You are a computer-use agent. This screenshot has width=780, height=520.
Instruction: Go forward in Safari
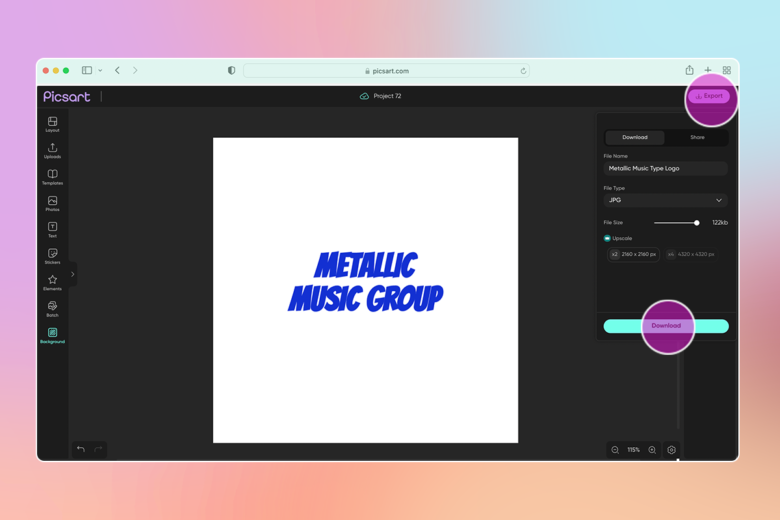[x=135, y=70]
